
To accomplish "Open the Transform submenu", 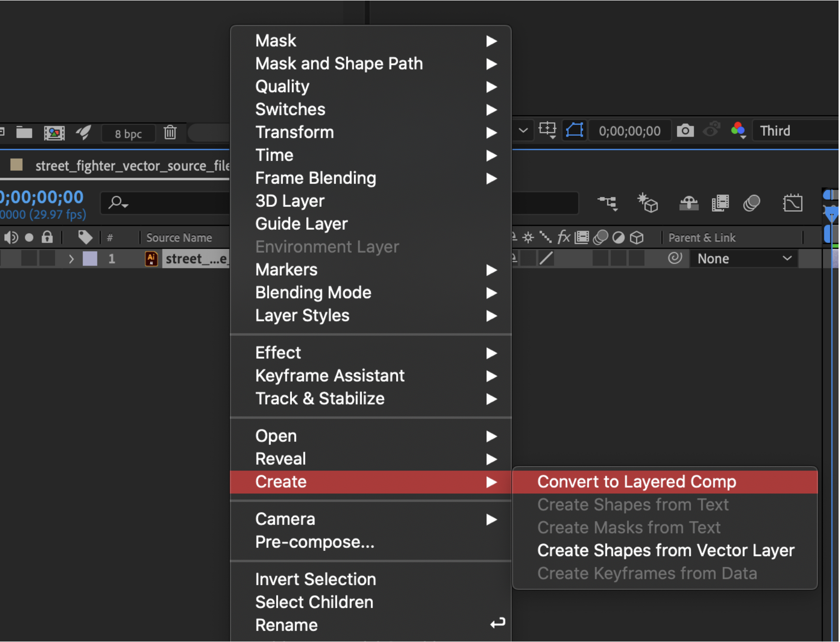I will tap(371, 132).
